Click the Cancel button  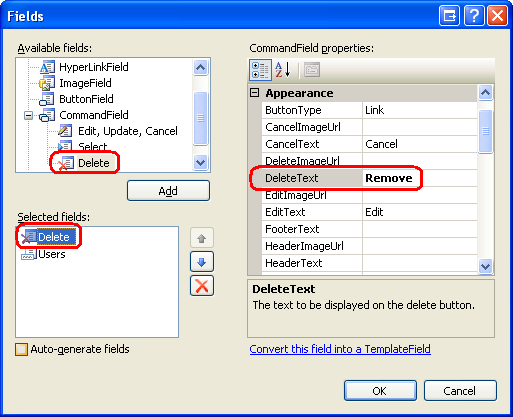460,391
